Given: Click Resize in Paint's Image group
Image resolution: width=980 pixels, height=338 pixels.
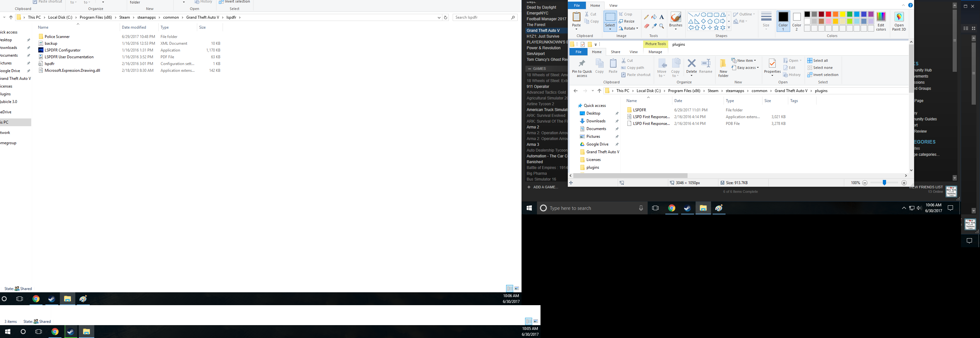Looking at the screenshot, I should click(x=627, y=21).
